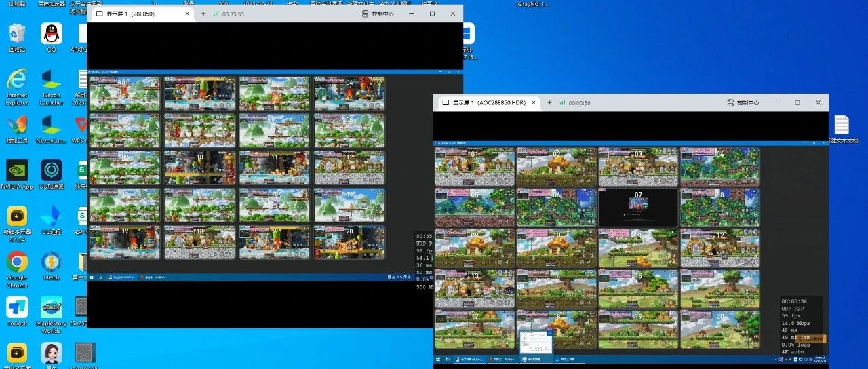868x369 pixels.
Task: Select thumbnail 04 in the 28E850 window
Action: click(349, 93)
